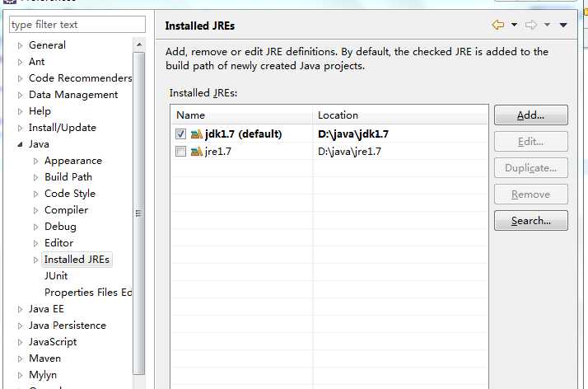Click the type filter text field
The width and height of the screenshot is (588, 389).
tap(77, 25)
